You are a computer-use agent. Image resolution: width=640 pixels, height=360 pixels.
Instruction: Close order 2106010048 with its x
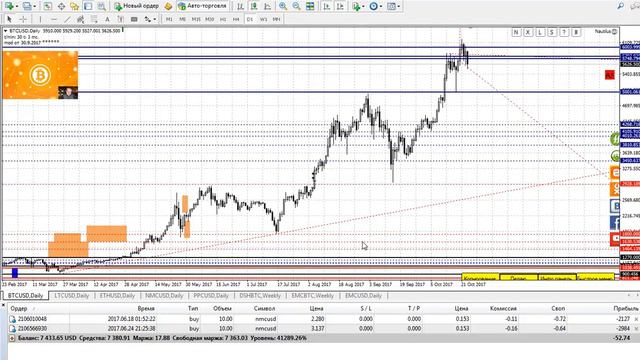636,319
